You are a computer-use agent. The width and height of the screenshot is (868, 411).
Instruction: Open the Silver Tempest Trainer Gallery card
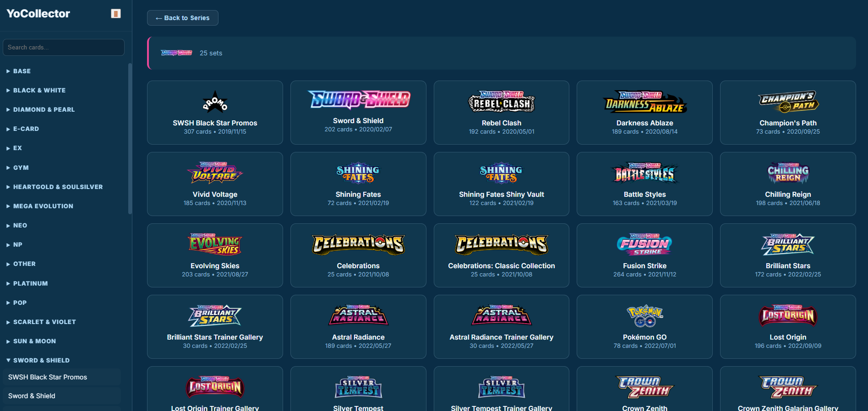click(x=502, y=389)
